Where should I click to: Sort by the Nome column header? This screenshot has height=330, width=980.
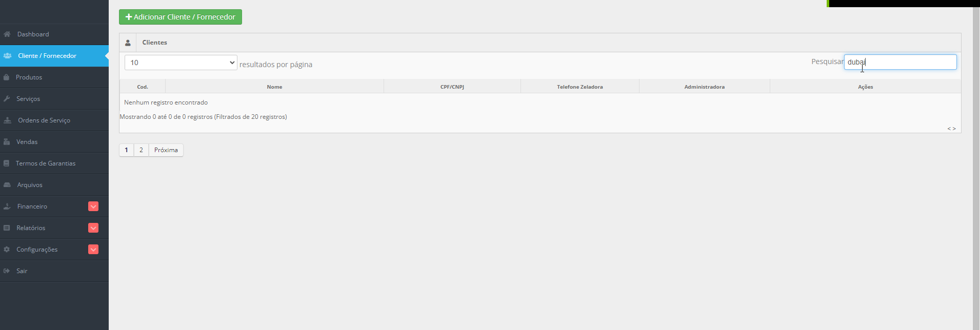(274, 87)
